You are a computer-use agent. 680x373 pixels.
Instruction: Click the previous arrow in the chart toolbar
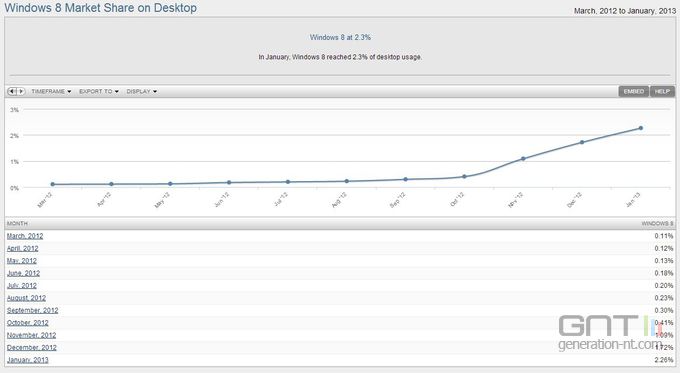12,92
